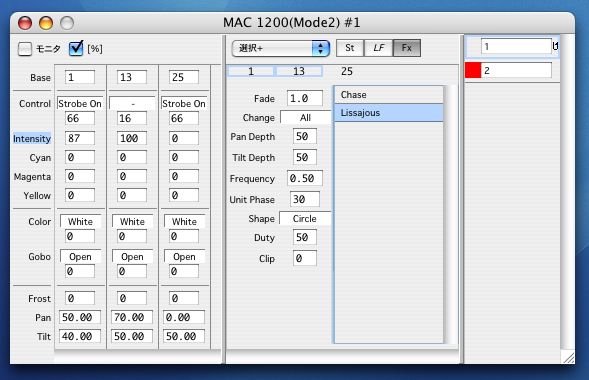Click the Yellow row label
Image resolution: width=589 pixels, height=380 pixels.
[37, 196]
